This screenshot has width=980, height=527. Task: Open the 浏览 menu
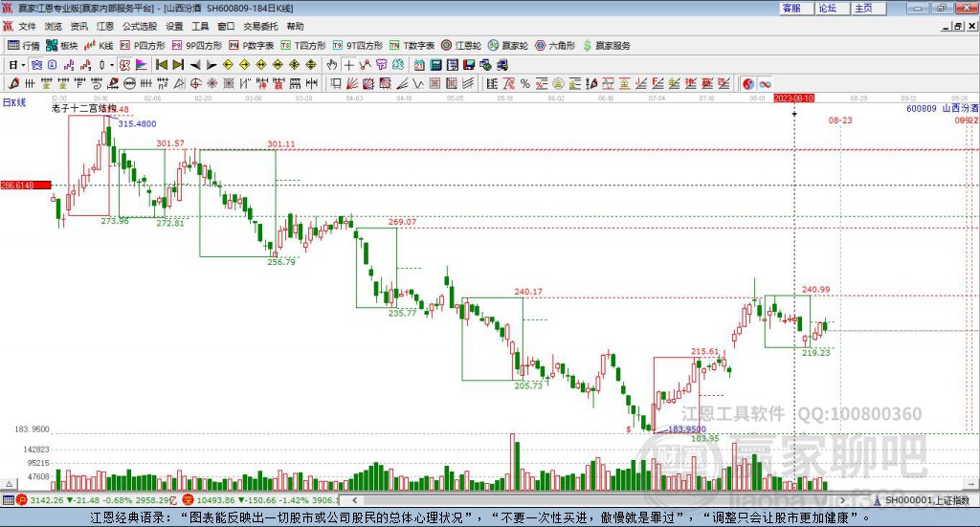tap(54, 26)
